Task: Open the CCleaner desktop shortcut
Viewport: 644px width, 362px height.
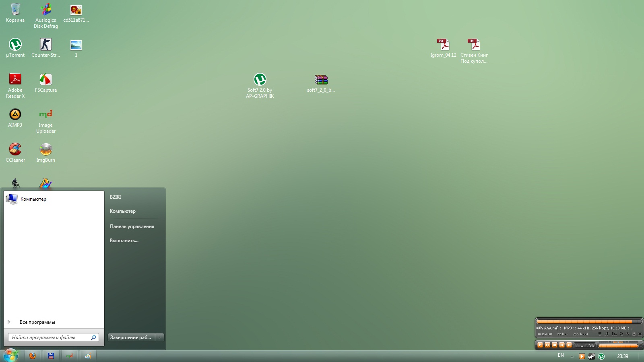Action: (x=15, y=150)
